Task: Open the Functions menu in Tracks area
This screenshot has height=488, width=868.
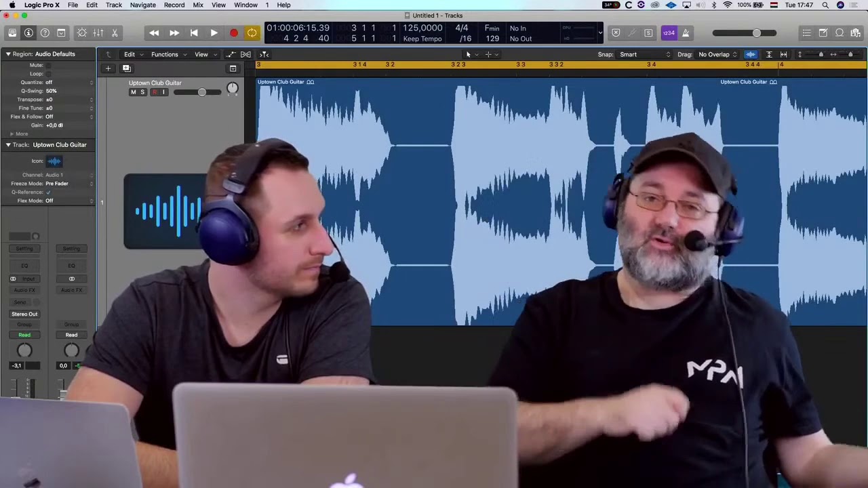Action: click(167, 54)
